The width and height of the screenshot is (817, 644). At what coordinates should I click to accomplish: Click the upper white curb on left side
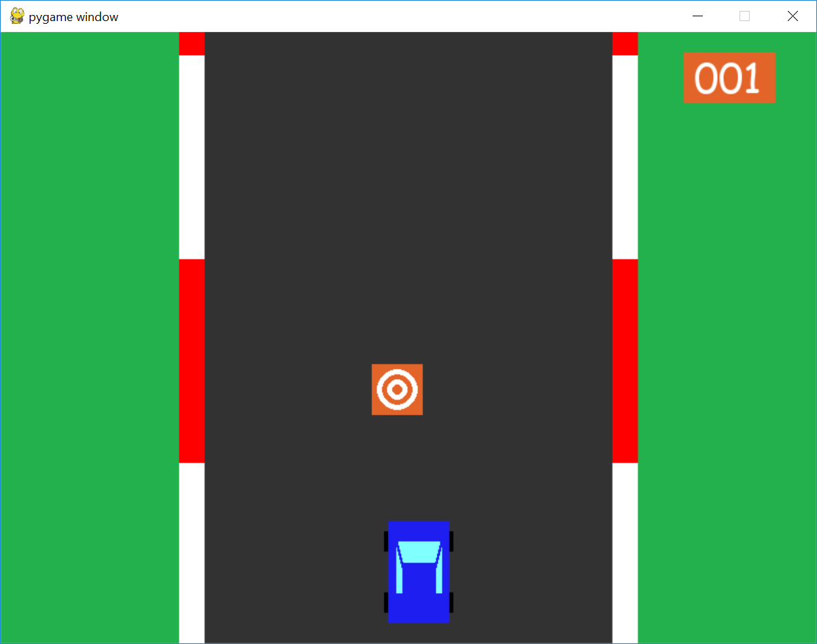point(192,157)
